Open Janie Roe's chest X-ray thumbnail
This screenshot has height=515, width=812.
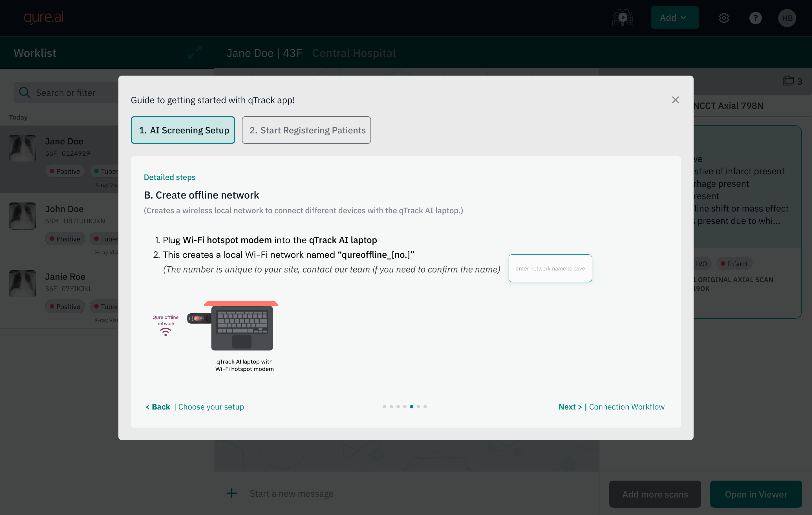[22, 284]
